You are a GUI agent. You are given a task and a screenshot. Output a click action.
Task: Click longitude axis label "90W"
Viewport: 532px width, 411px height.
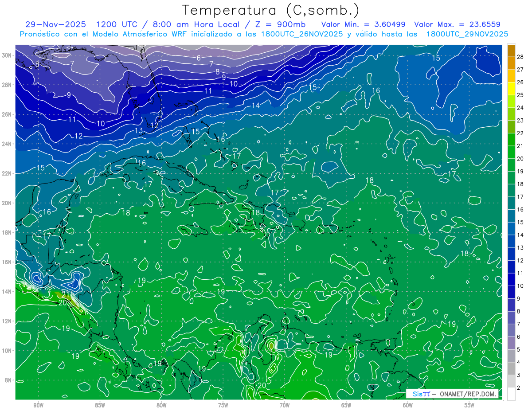click(x=38, y=405)
